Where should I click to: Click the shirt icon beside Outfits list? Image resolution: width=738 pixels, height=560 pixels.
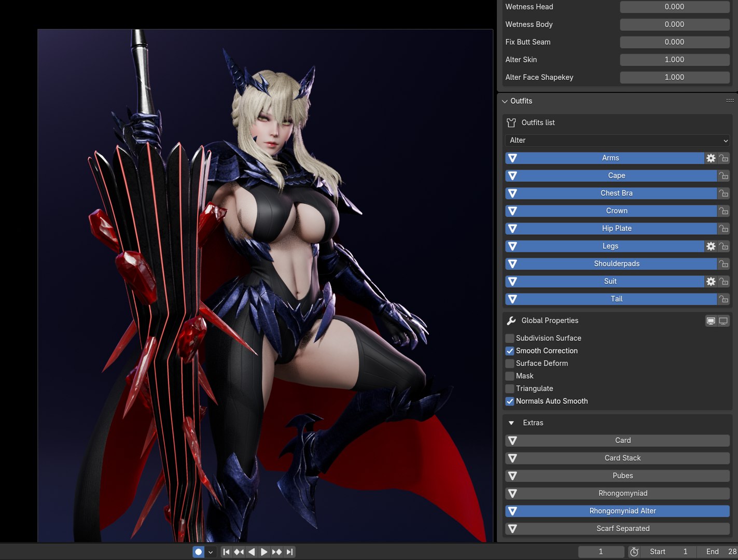coord(511,123)
